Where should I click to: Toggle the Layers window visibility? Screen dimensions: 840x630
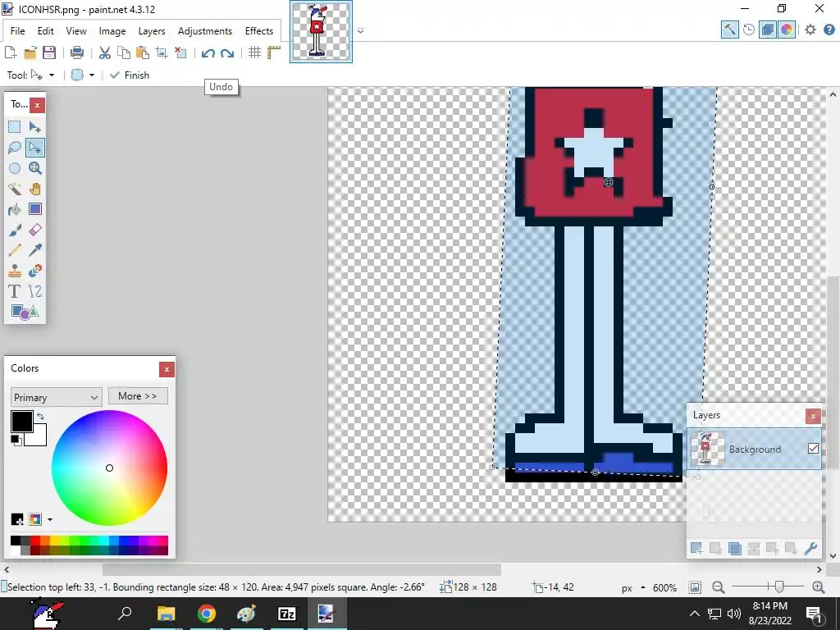click(x=768, y=30)
